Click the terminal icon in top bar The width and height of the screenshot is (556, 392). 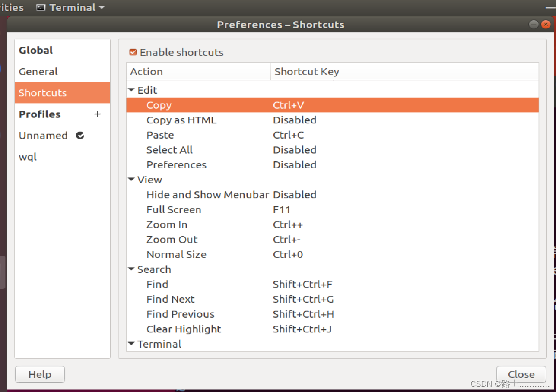tap(41, 7)
